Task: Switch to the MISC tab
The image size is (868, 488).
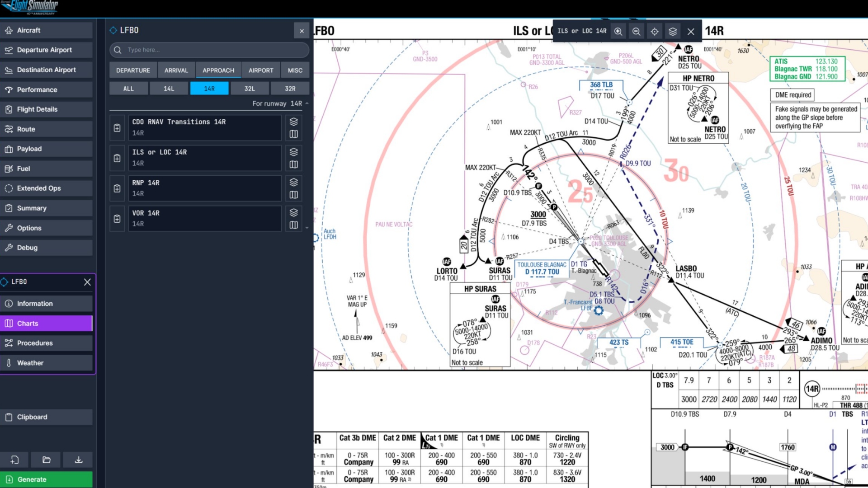Action: click(295, 70)
